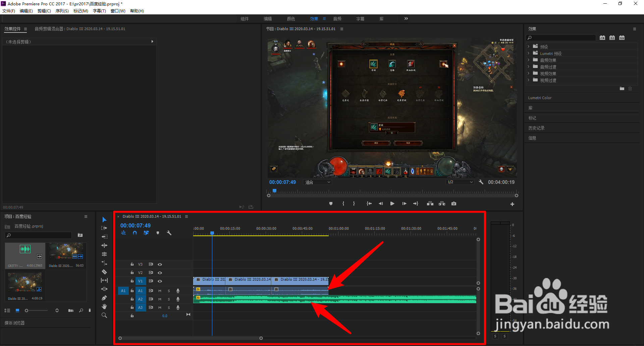The width and height of the screenshot is (644, 346).
Task: Expand the 音频过渡 folder
Action: coord(529,67)
